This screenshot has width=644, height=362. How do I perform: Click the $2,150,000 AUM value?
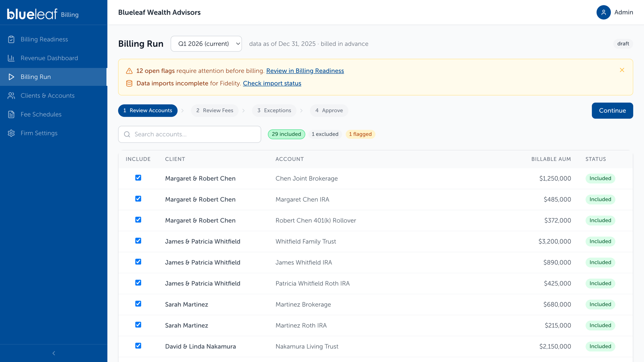click(555, 346)
